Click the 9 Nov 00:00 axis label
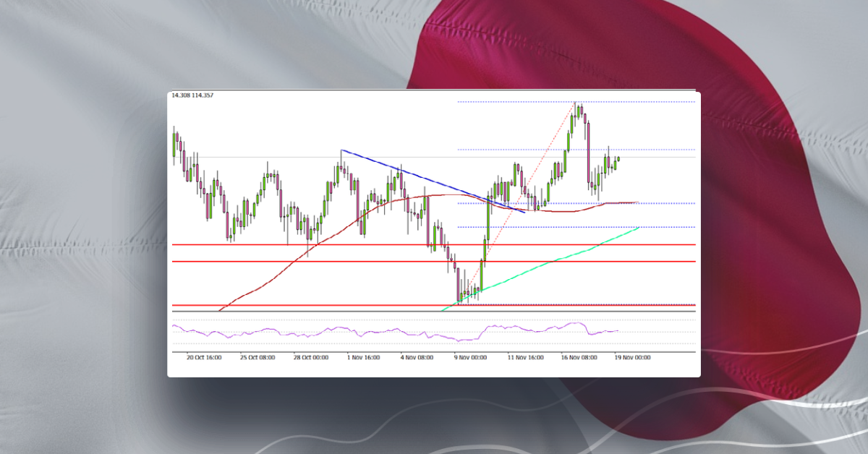The width and height of the screenshot is (868, 454). pyautogui.click(x=469, y=356)
